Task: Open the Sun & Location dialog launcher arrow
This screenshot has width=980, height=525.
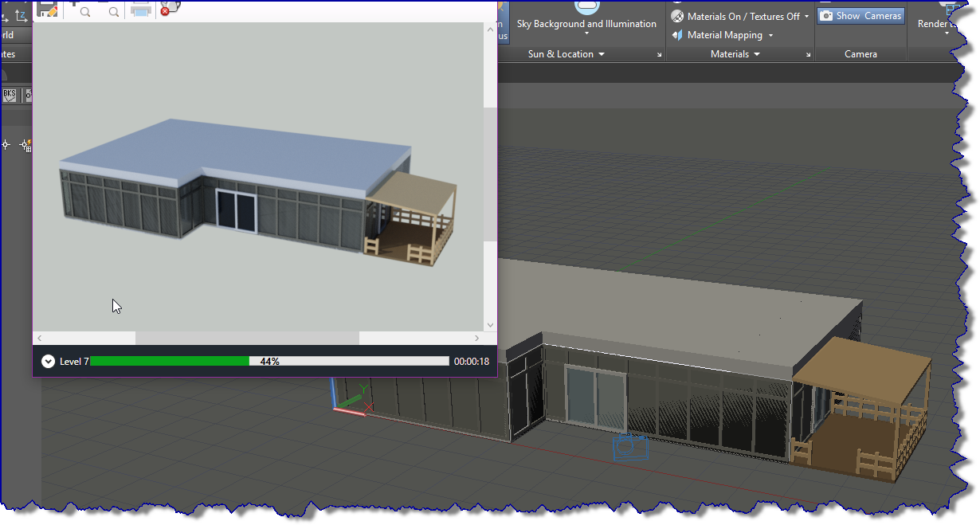Action: pyautogui.click(x=659, y=54)
